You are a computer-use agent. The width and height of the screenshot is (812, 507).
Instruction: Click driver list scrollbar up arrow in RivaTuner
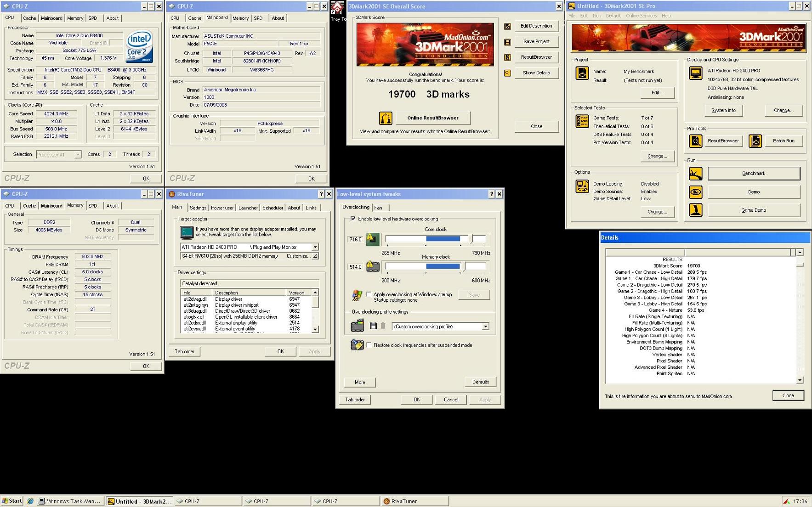[x=315, y=293]
